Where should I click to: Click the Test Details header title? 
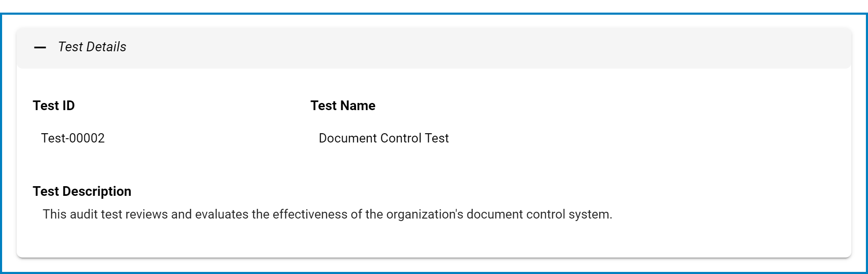point(92,47)
